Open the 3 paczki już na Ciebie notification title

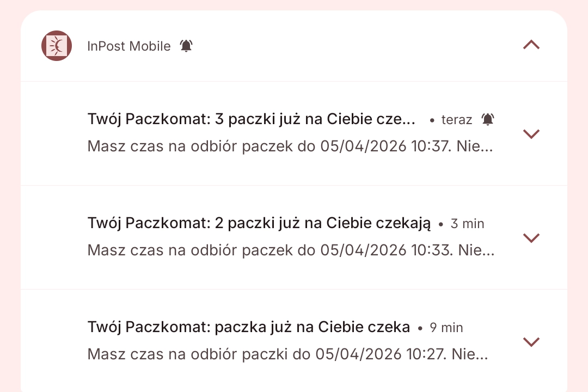pyautogui.click(x=252, y=119)
